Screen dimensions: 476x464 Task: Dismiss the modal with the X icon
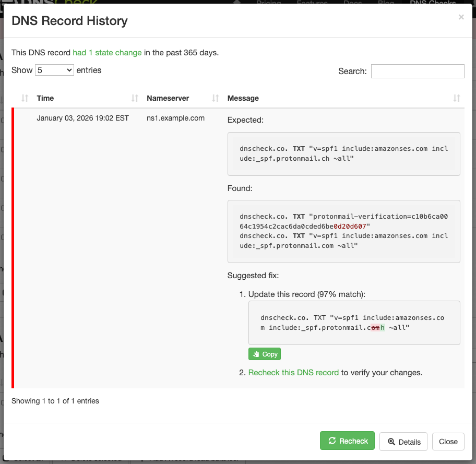pyautogui.click(x=461, y=17)
